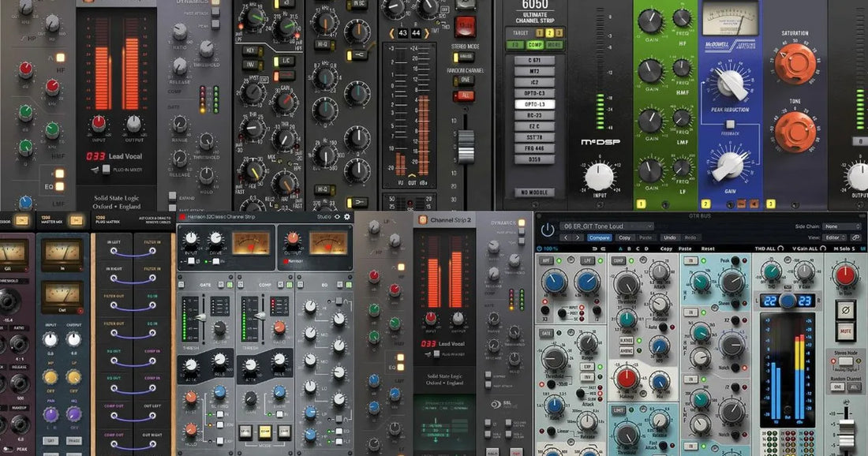Click THD ALL in GTR BUS toolbar

pyautogui.click(x=767, y=249)
